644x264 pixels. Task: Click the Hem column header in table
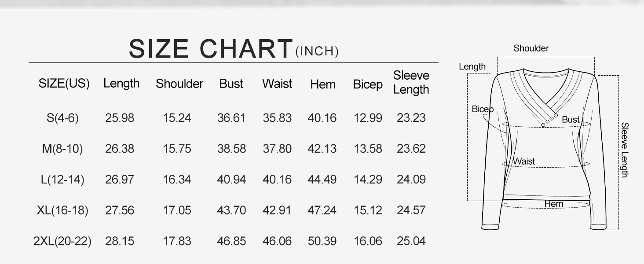[323, 84]
